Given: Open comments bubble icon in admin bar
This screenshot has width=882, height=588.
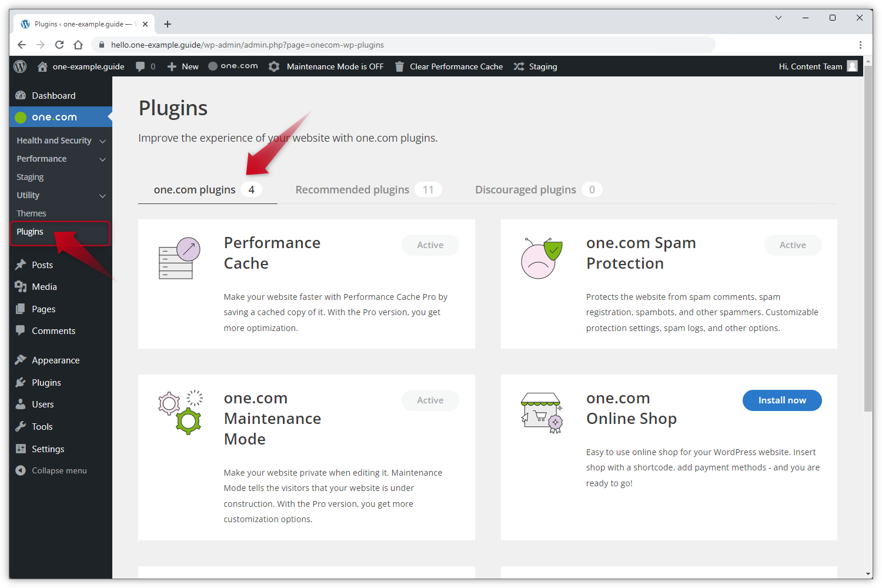Looking at the screenshot, I should pyautogui.click(x=140, y=66).
